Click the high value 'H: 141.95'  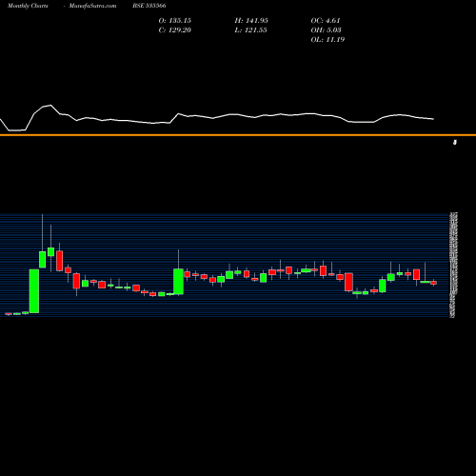[x=251, y=21]
